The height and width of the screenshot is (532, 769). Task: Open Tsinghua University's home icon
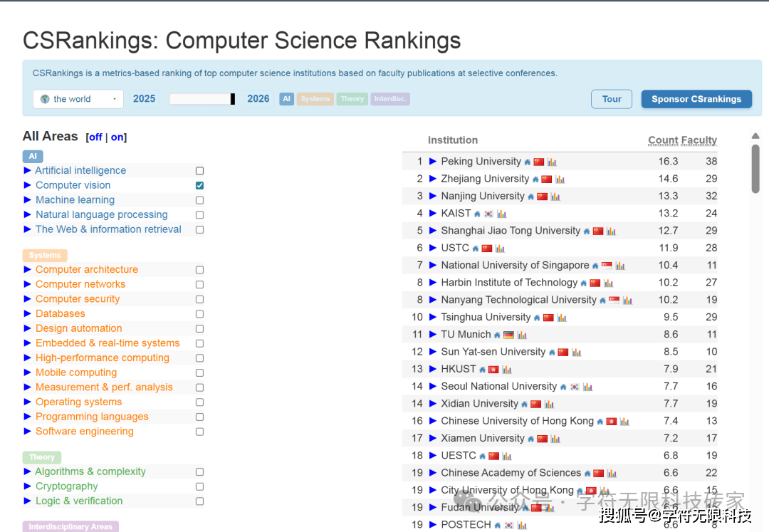[537, 318]
